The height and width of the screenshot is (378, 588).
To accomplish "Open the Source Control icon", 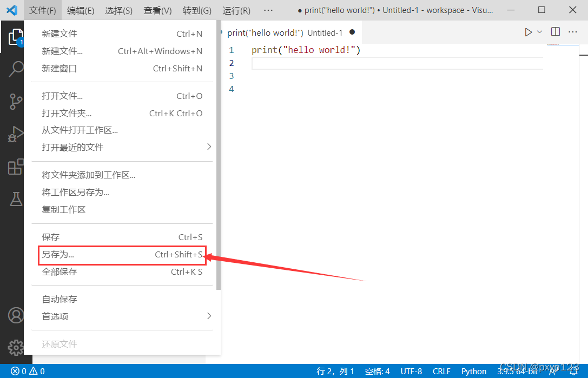I will [x=15, y=101].
